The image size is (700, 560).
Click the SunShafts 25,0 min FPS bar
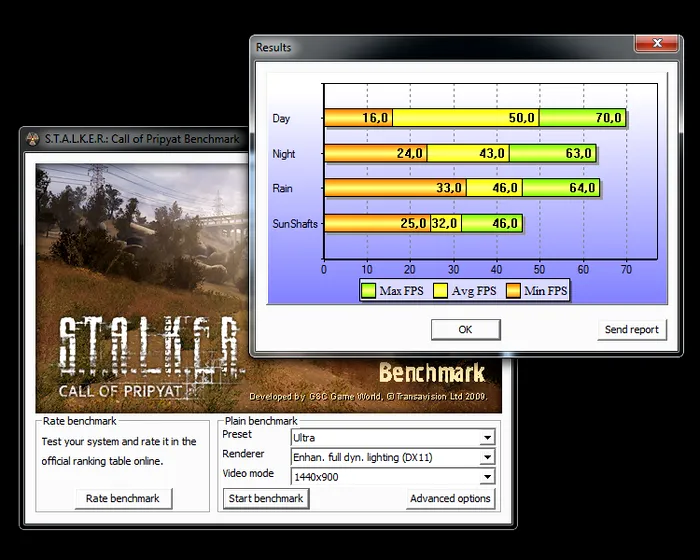tap(377, 223)
